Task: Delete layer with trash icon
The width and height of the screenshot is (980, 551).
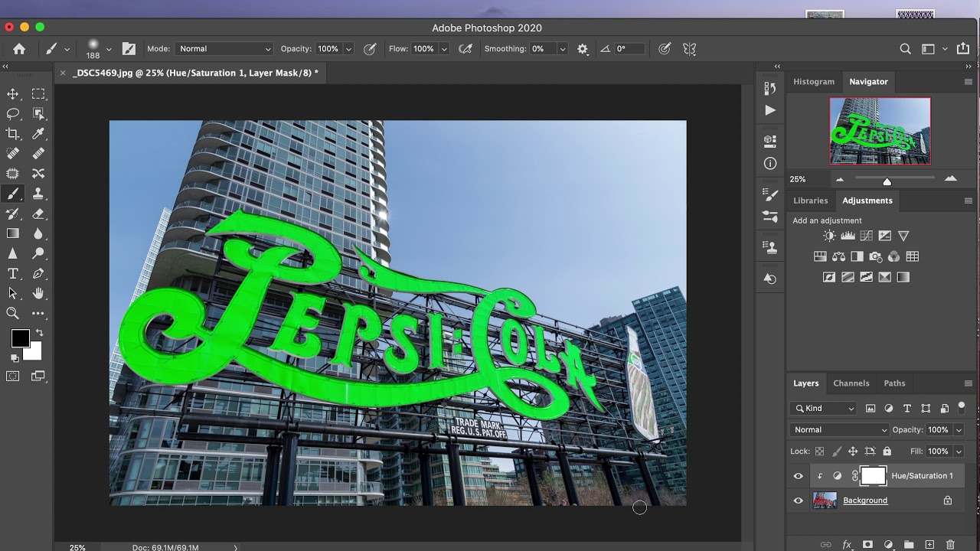Action: (950, 544)
